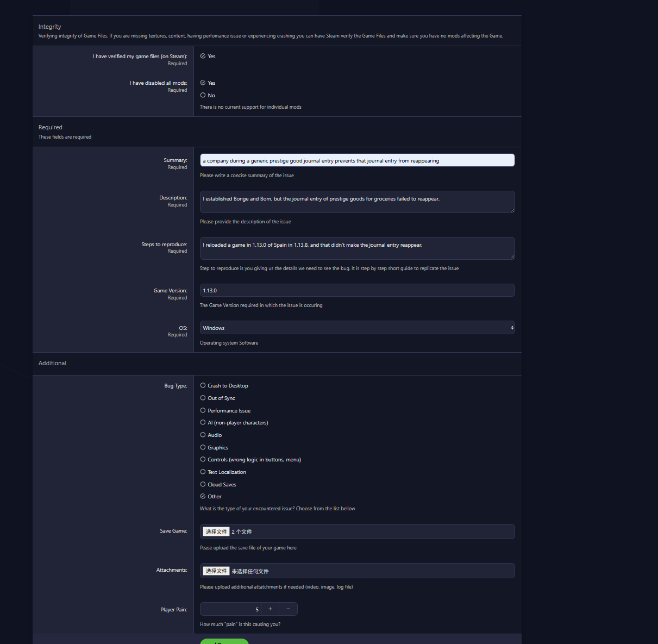The image size is (658, 644).
Task: Click the Player Pain number field
Action: point(230,609)
